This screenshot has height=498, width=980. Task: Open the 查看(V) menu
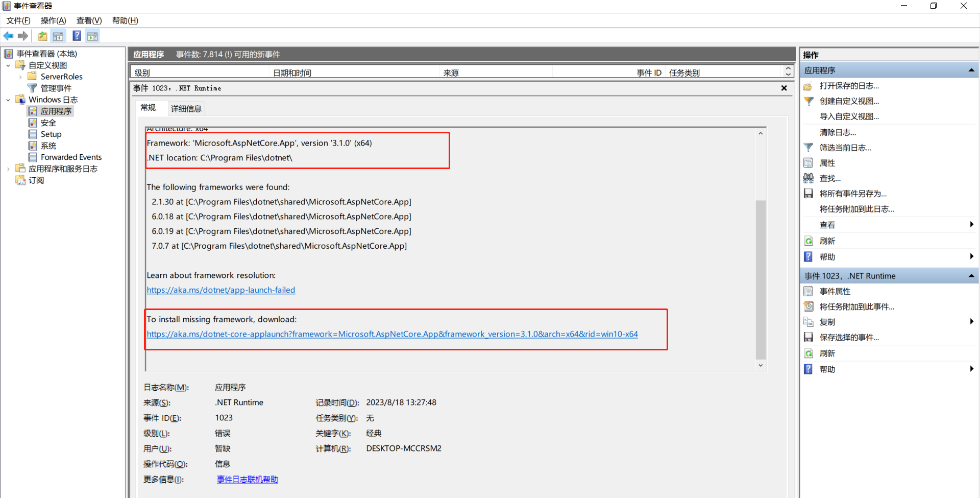(89, 20)
